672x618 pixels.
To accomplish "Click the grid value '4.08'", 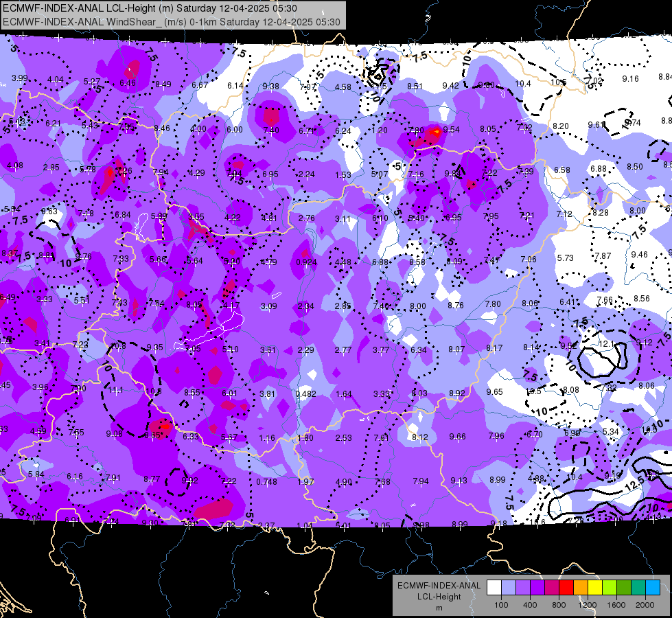I will point(15,165).
